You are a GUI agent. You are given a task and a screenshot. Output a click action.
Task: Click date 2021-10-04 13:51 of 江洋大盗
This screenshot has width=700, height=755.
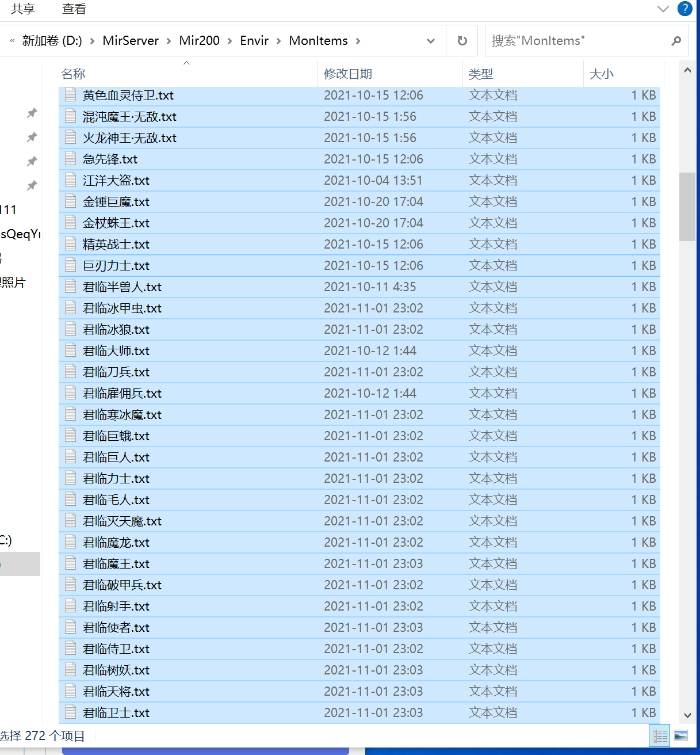click(373, 180)
